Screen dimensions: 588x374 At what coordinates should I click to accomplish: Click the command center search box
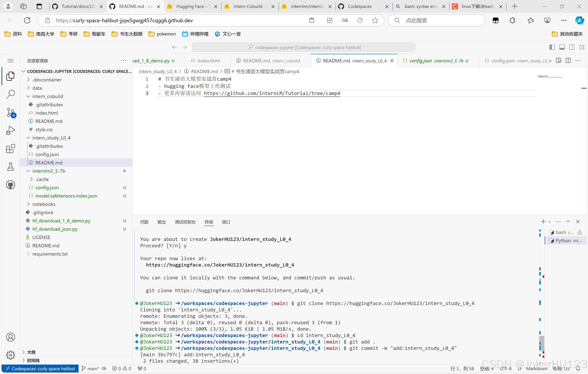(304, 47)
